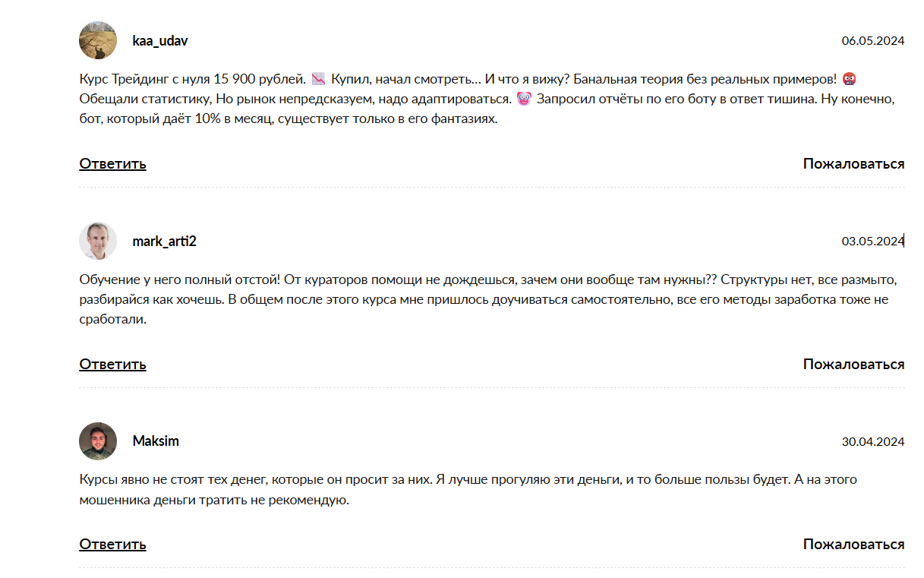
Task: Click the clown emoji in kaa_udav's comment
Action: tap(523, 99)
